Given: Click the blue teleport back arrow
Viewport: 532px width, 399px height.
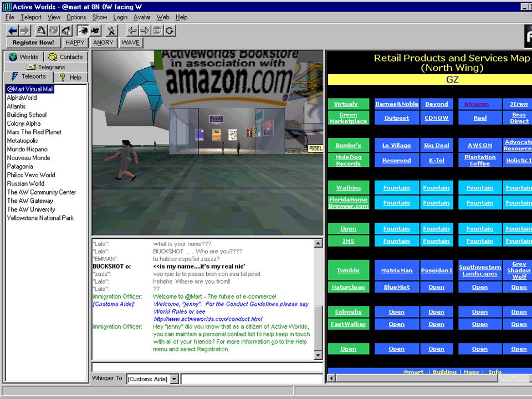Looking at the screenshot, I should (x=13, y=31).
